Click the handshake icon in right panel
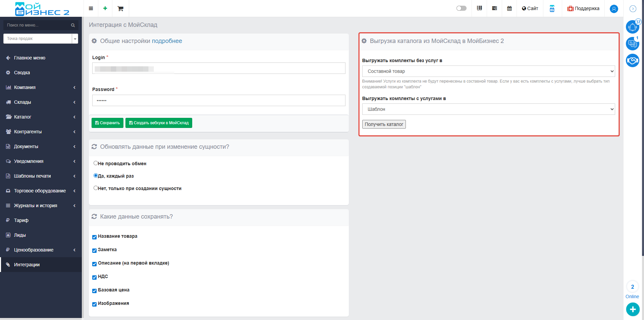The image size is (644, 320). click(x=632, y=60)
